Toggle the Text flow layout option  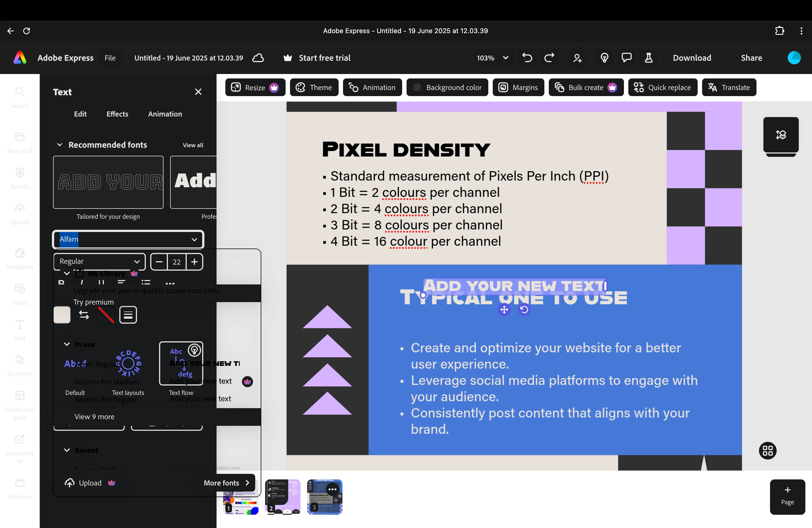tap(181, 364)
